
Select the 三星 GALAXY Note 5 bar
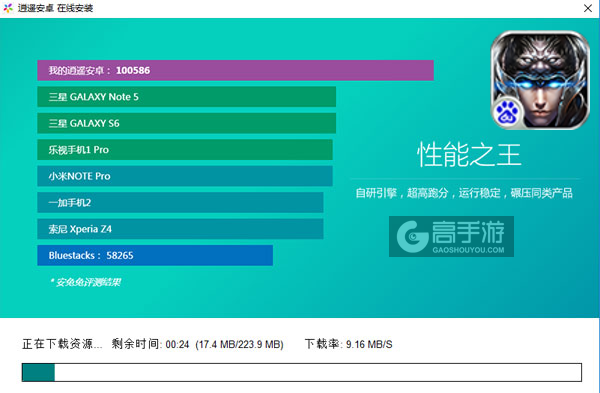point(187,97)
